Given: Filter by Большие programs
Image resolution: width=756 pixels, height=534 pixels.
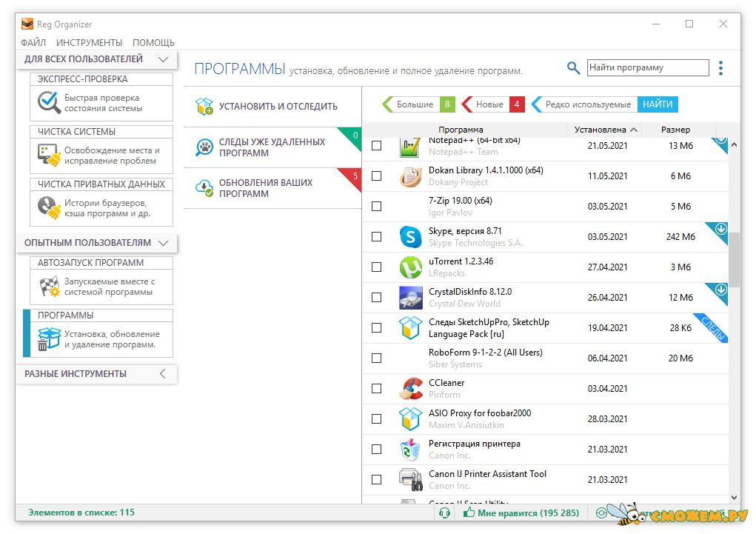Looking at the screenshot, I should (x=418, y=104).
